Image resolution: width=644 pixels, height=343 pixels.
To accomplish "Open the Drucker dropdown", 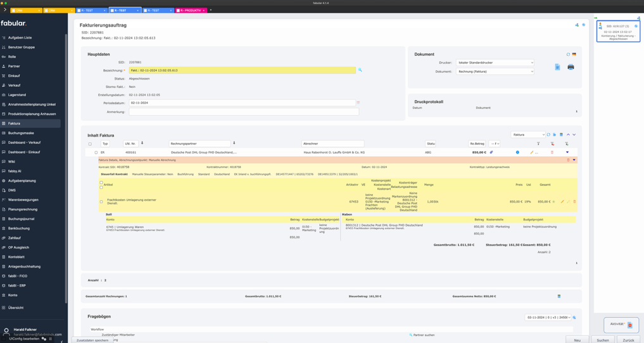I will (x=495, y=63).
